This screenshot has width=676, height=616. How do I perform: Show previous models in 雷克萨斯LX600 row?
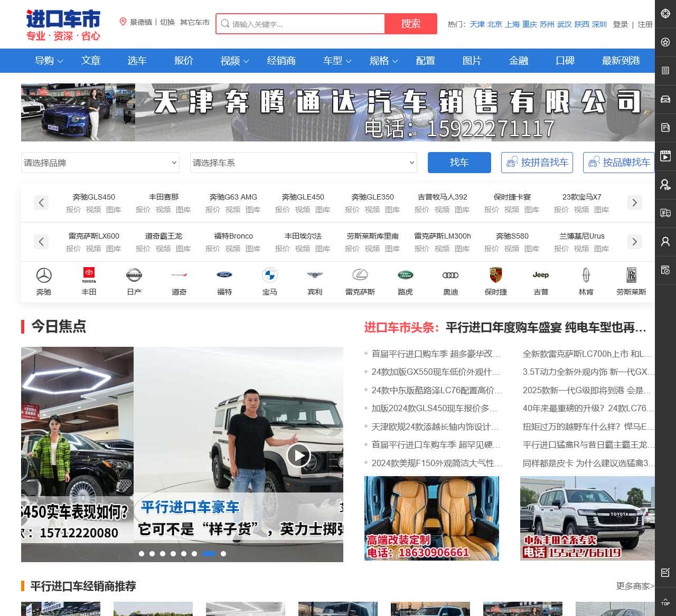[x=41, y=242]
